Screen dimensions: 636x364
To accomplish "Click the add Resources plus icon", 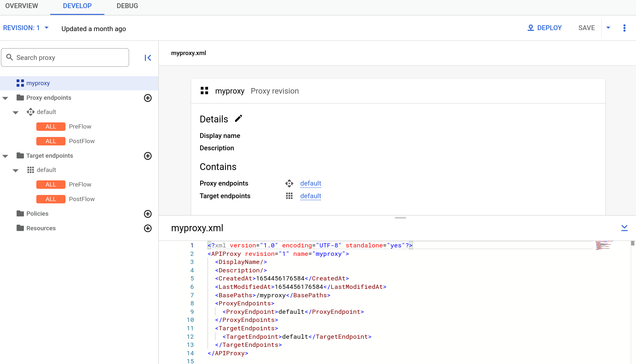I will tap(147, 228).
